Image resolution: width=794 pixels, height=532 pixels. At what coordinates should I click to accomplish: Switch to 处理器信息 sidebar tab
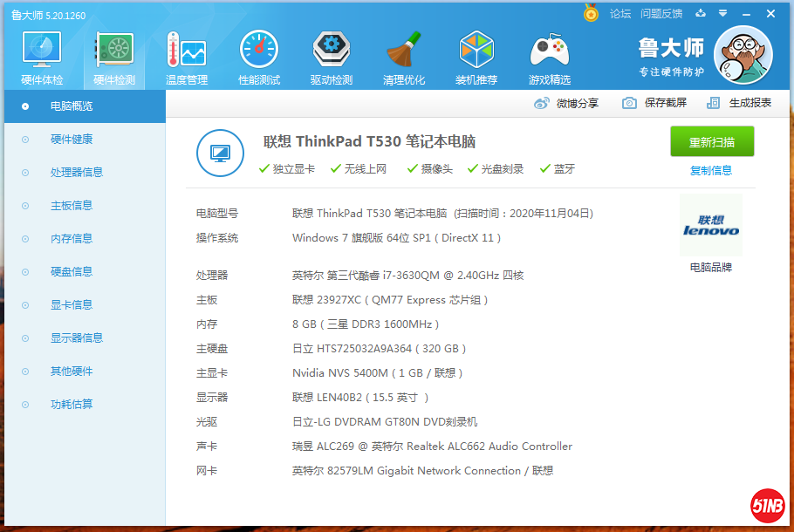pos(76,173)
